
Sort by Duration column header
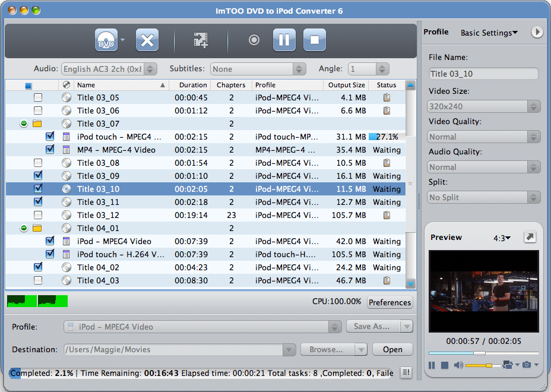point(191,85)
